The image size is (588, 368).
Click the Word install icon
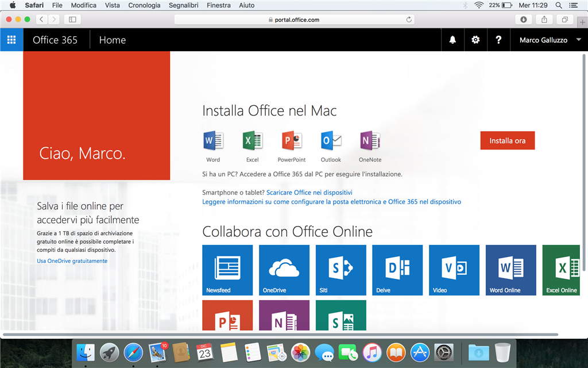pos(213,141)
